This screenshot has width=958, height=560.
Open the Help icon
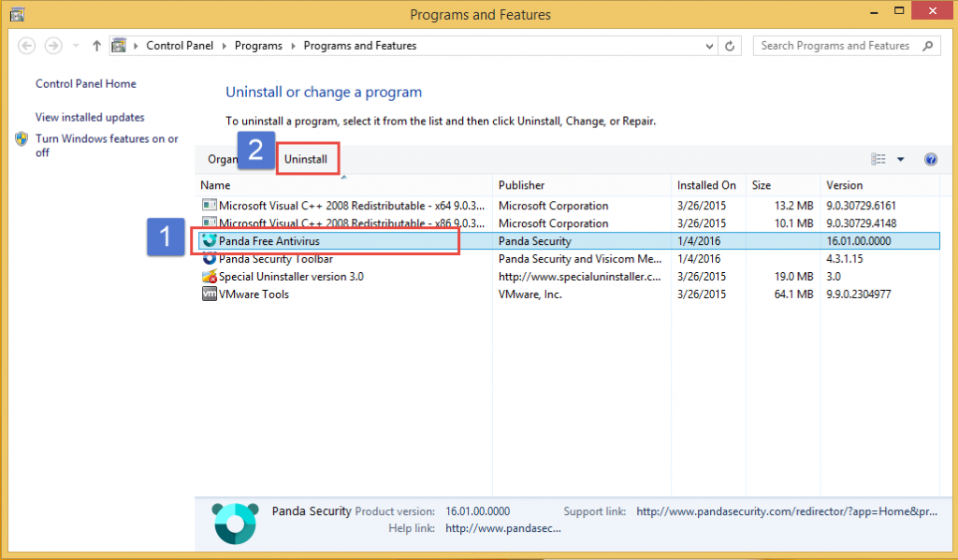931,159
